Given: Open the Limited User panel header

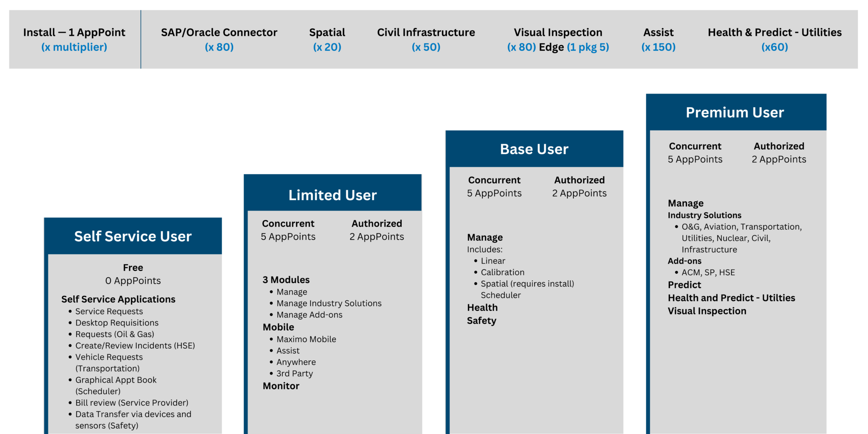Looking at the screenshot, I should click(x=333, y=195).
